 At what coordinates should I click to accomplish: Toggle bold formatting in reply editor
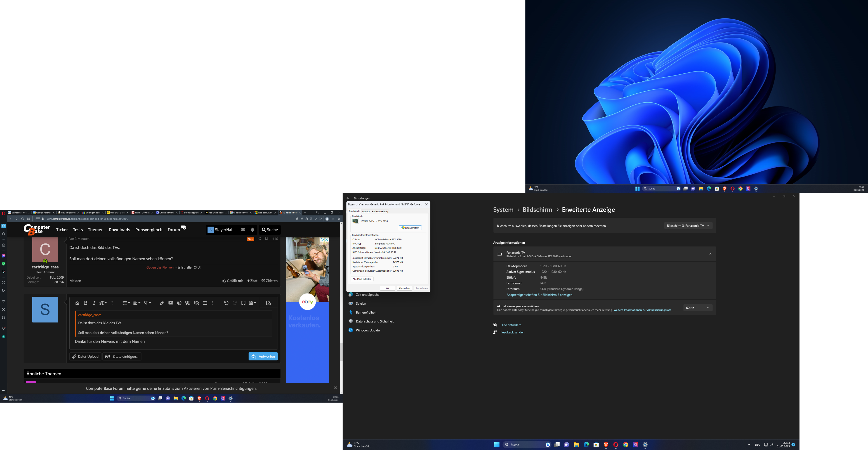point(86,303)
